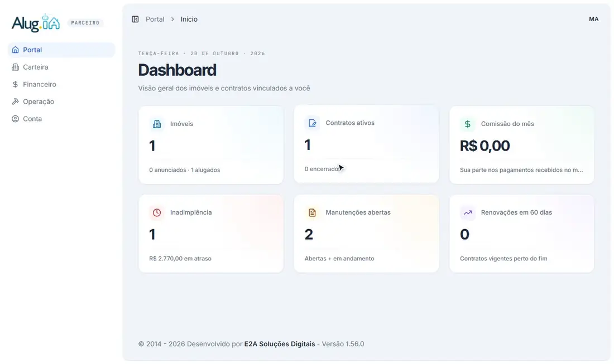Open the Manutenções abertas card
This screenshot has height=364, width=614.
click(366, 234)
